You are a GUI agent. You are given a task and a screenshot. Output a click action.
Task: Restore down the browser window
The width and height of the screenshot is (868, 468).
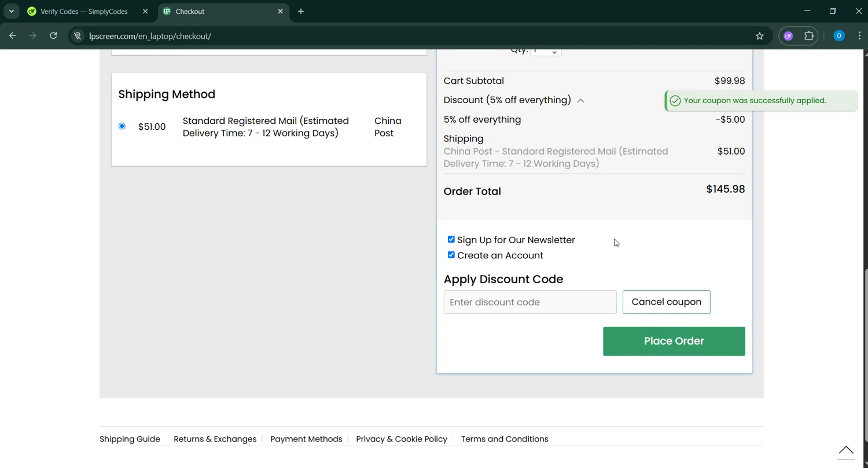(833, 11)
